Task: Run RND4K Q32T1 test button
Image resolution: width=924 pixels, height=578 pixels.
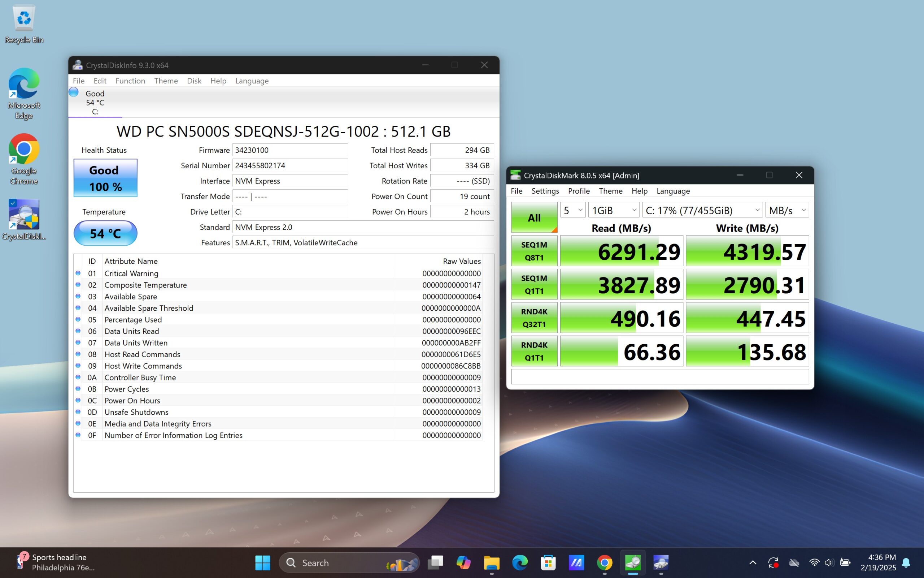Action: [x=534, y=318]
